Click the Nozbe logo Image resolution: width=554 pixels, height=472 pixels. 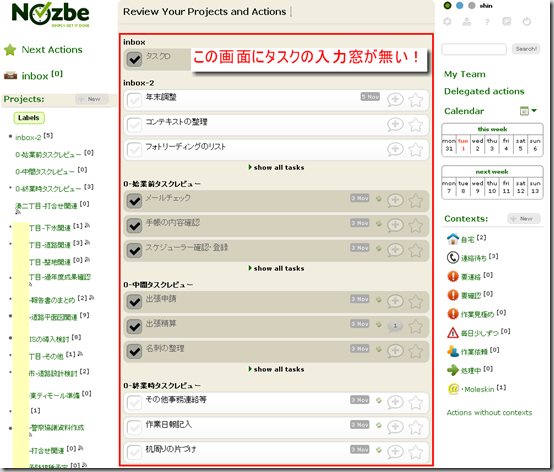(50, 14)
